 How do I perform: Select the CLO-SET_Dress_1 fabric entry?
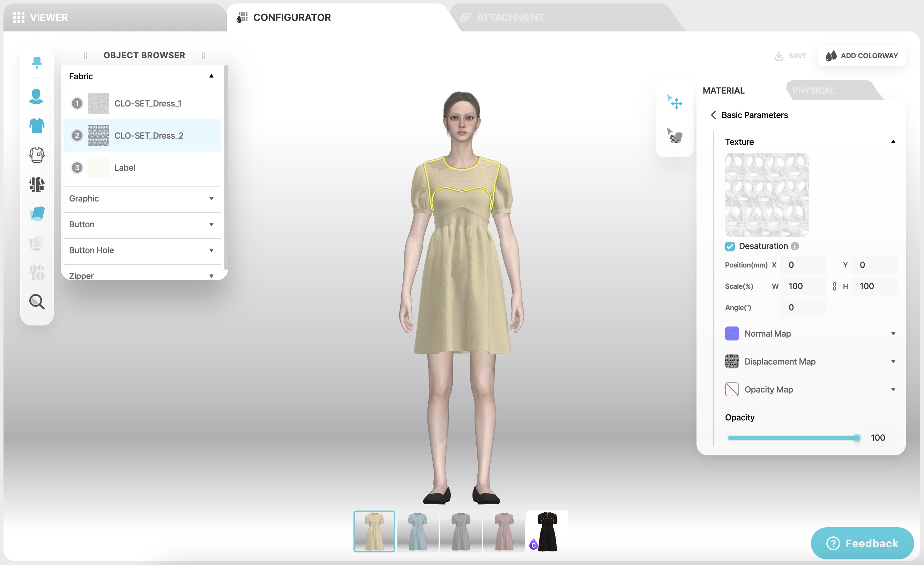point(147,103)
